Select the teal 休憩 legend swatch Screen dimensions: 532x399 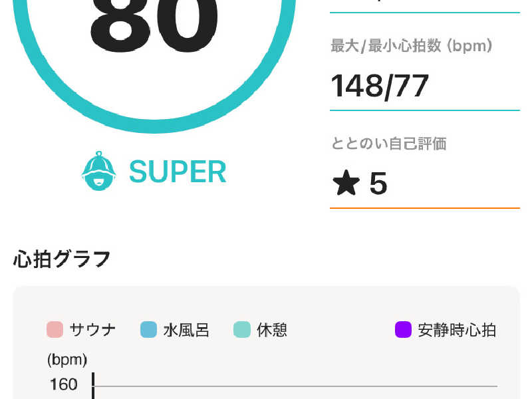tap(242, 329)
